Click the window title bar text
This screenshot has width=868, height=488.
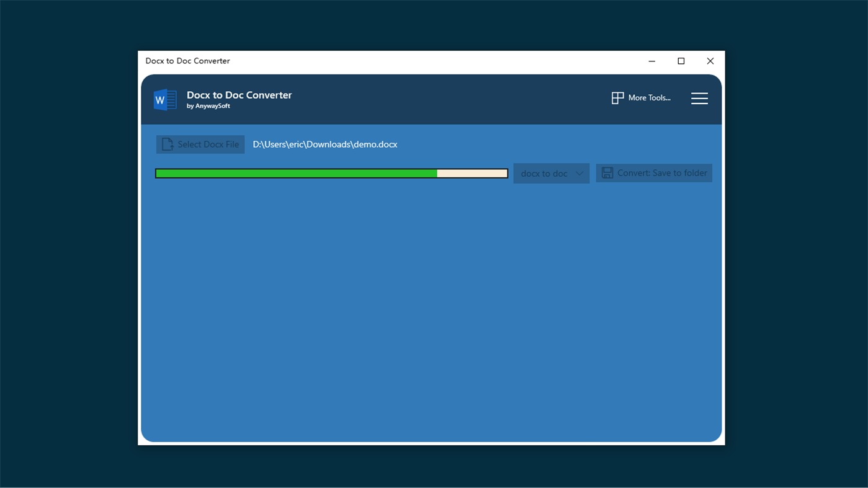[x=187, y=61]
